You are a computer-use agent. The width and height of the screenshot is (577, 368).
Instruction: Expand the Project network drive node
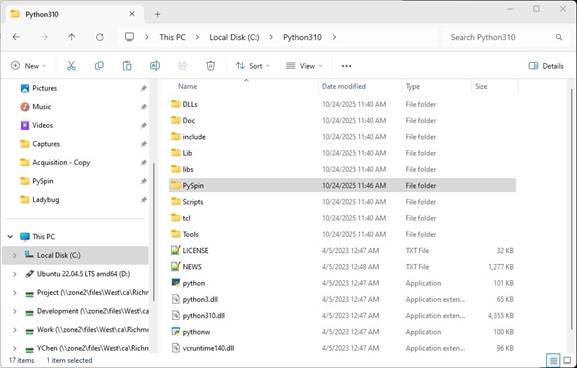[14, 293]
